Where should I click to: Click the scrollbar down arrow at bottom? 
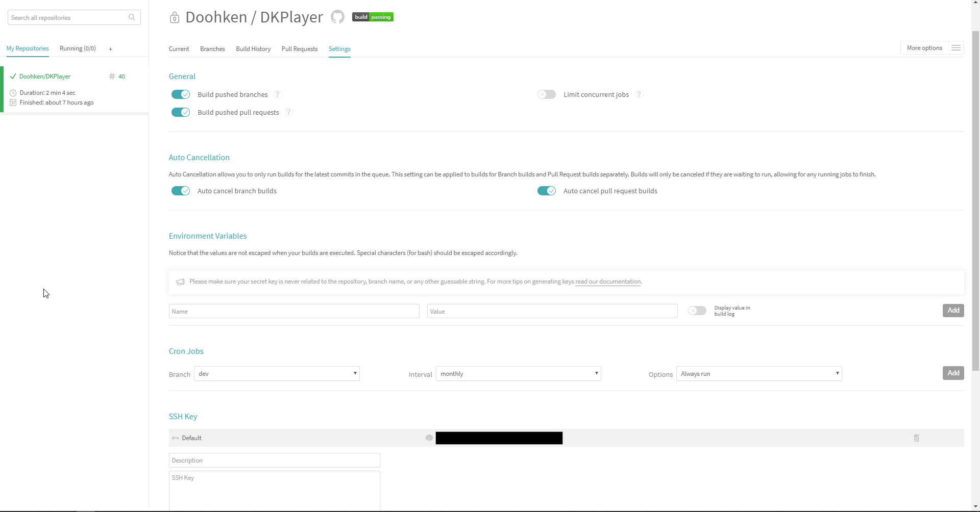click(x=975, y=507)
